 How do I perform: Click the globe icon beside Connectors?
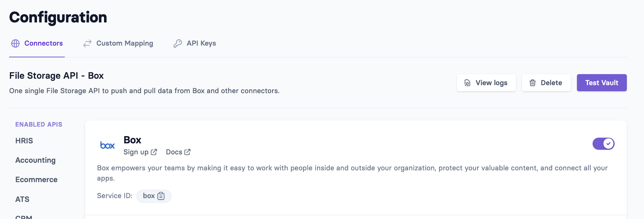tap(15, 43)
